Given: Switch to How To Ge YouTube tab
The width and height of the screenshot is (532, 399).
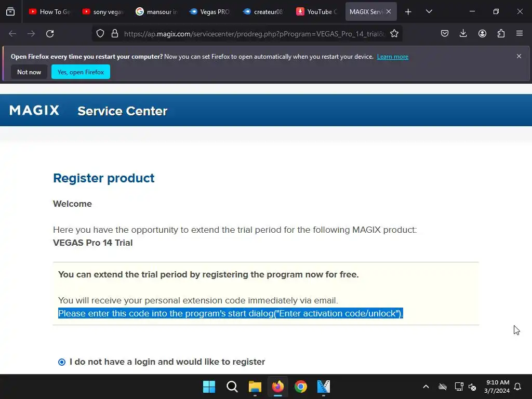Looking at the screenshot, I should (49, 11).
